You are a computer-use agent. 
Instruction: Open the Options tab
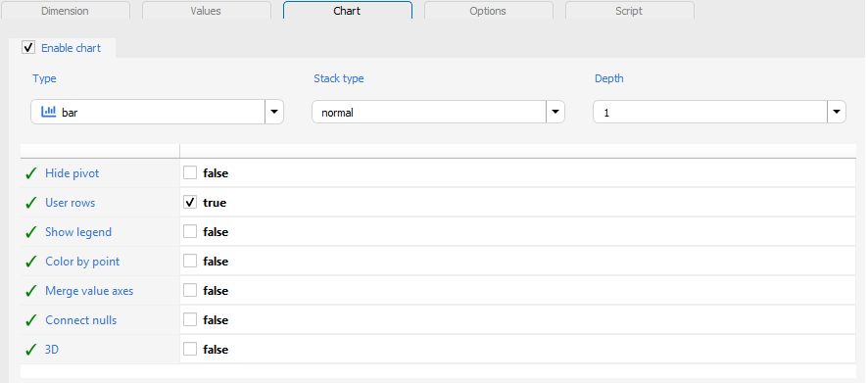488,11
